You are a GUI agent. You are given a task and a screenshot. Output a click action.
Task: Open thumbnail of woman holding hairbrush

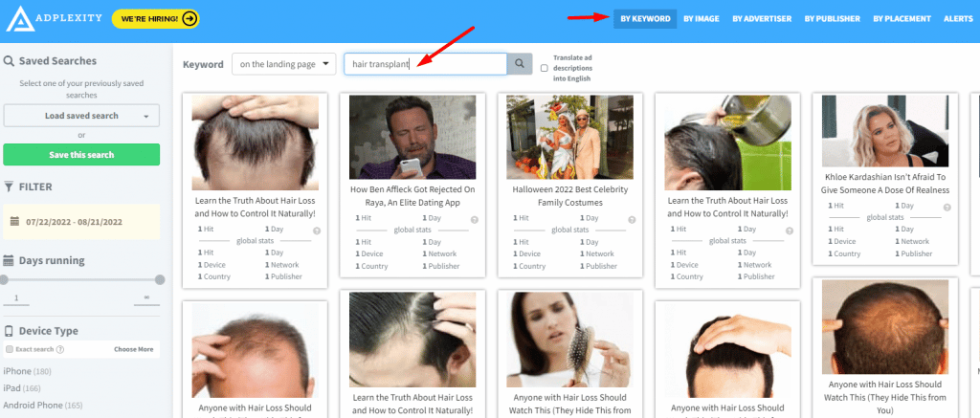pos(570,339)
